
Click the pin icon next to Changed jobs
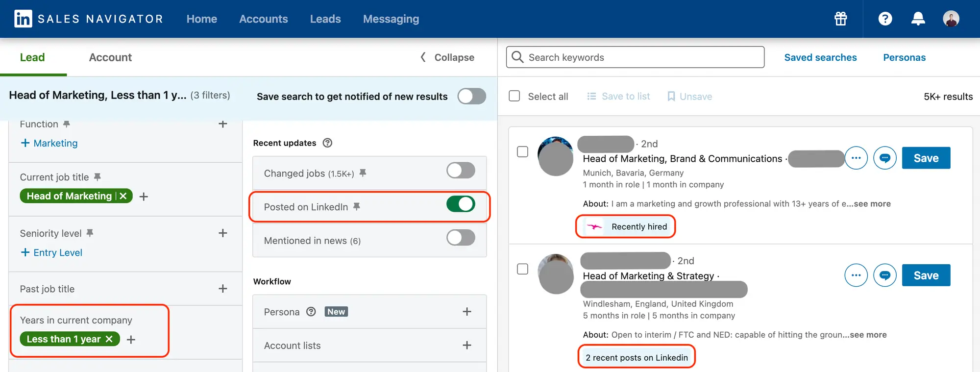(363, 173)
